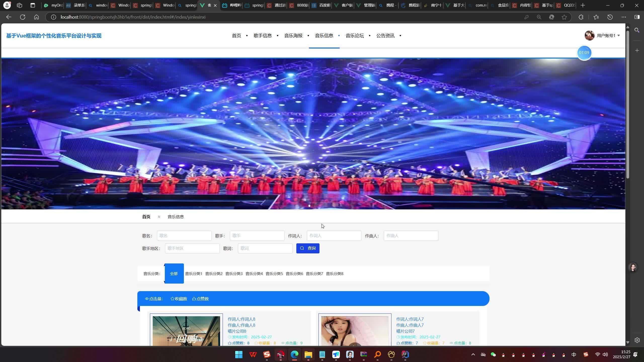Launch File Explorer from the taskbar

308,354
